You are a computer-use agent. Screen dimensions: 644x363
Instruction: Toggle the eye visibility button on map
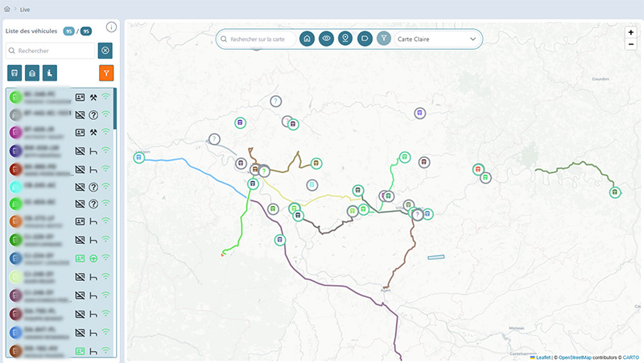pos(326,39)
